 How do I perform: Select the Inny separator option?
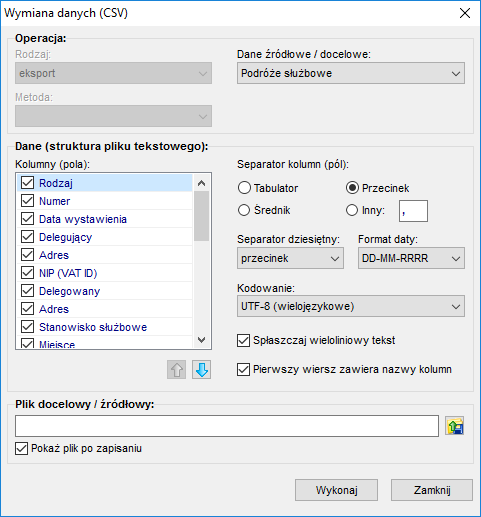[x=352, y=210]
